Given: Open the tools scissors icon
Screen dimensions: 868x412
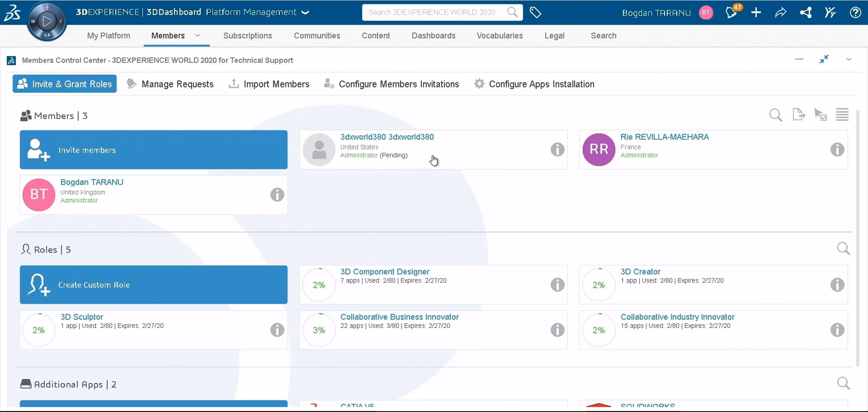Looking at the screenshot, I should (830, 12).
